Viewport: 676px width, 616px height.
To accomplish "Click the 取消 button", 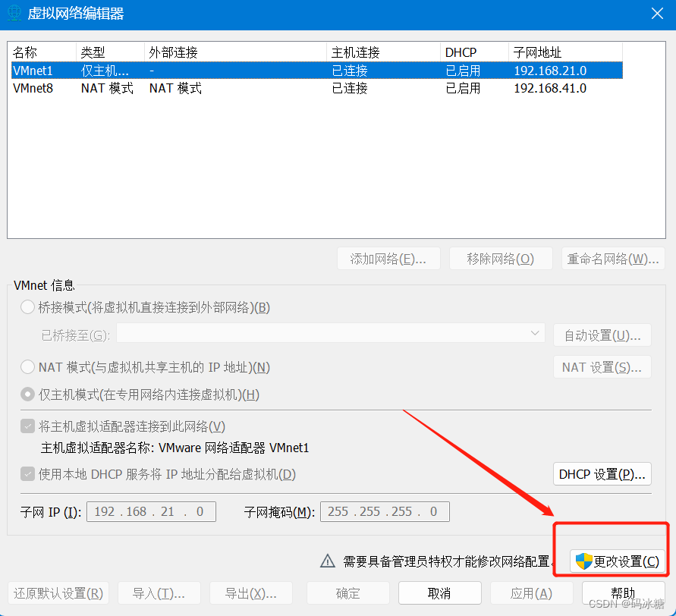I will (x=440, y=593).
